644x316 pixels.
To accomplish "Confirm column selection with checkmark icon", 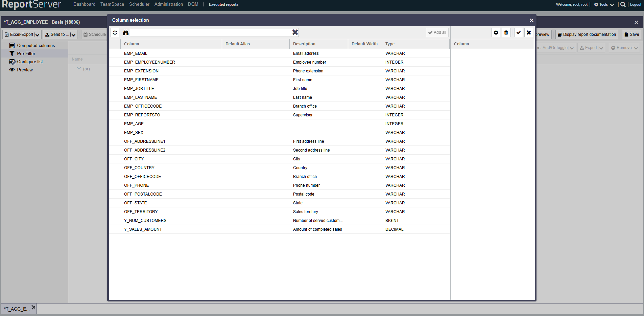I will pyautogui.click(x=518, y=32).
